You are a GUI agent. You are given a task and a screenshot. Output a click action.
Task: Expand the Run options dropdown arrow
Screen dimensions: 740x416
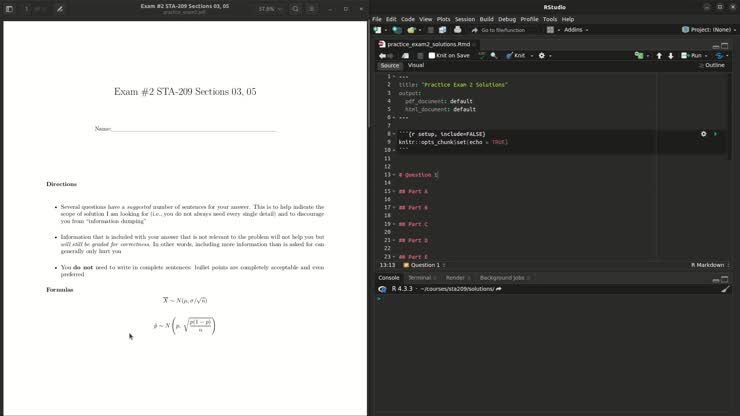coord(706,56)
